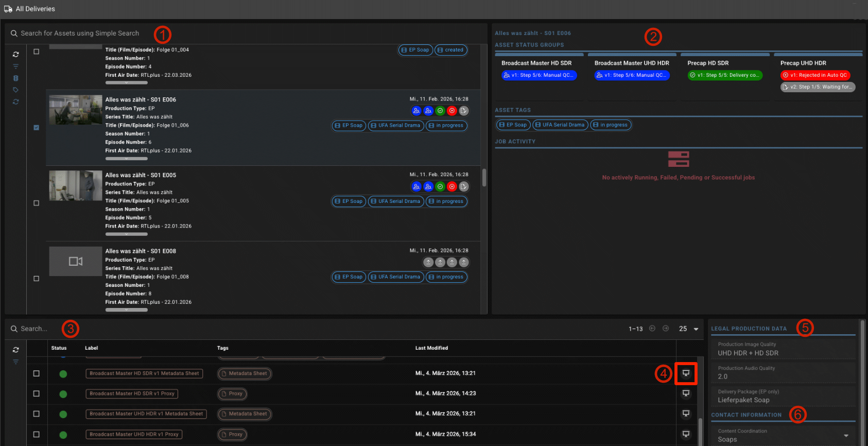
Task: Click the red rejected status icon for S01 E006
Action: coord(452,111)
